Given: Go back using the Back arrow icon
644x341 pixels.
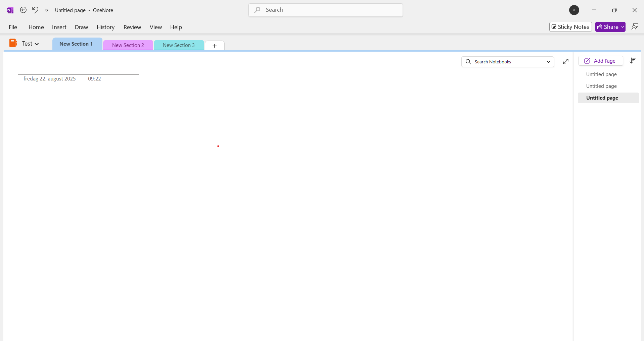Looking at the screenshot, I should 23,10.
